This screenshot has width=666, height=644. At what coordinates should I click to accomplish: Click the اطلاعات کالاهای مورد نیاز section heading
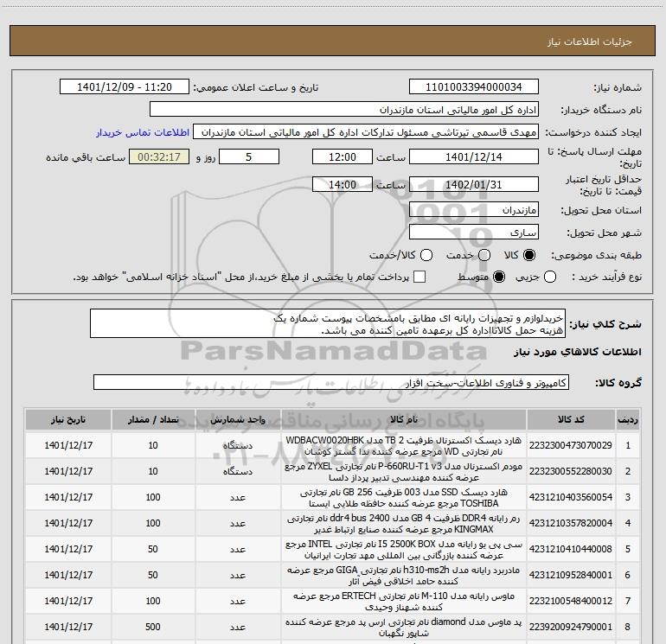578,352
